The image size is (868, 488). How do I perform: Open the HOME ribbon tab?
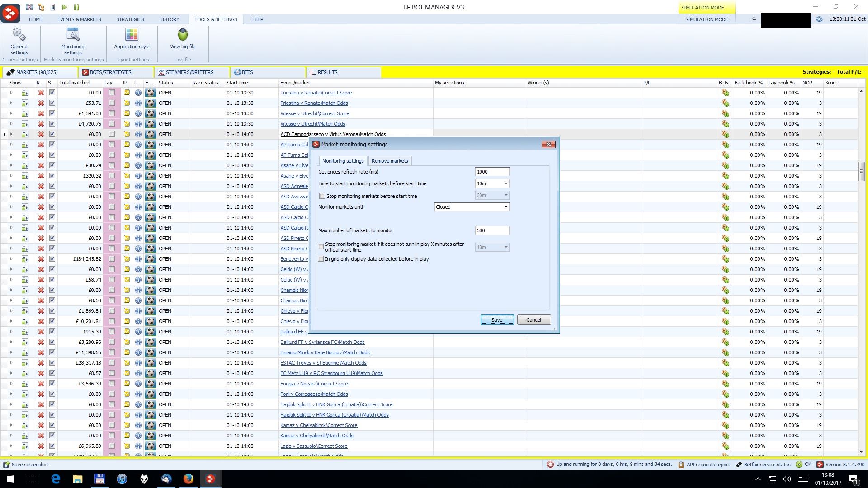[x=36, y=19]
